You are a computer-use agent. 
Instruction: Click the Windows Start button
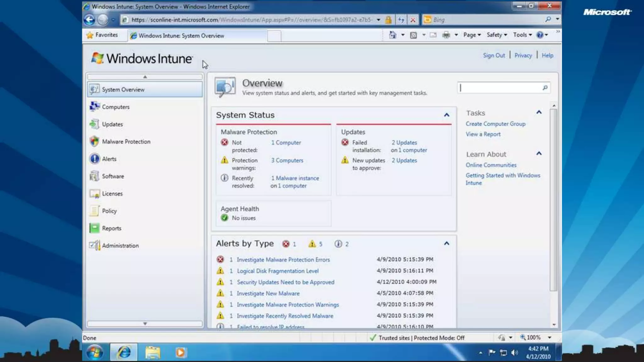(x=95, y=352)
